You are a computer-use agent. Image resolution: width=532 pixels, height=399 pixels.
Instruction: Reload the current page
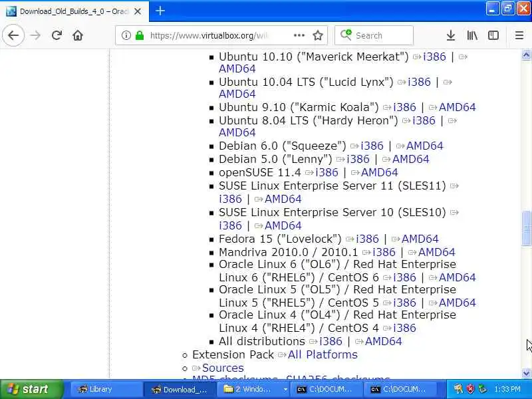pyautogui.click(x=57, y=35)
